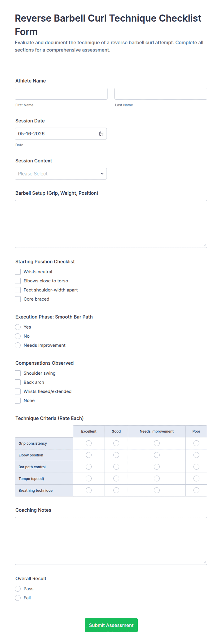
Task: Click into the Coaching Notes text area
Action: pyautogui.click(x=111, y=541)
